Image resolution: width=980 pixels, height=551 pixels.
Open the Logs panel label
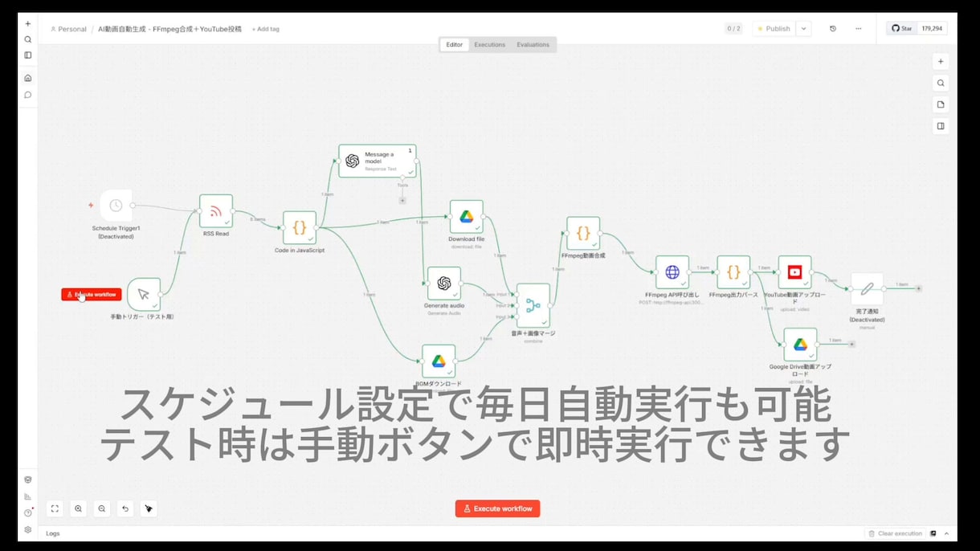click(53, 533)
